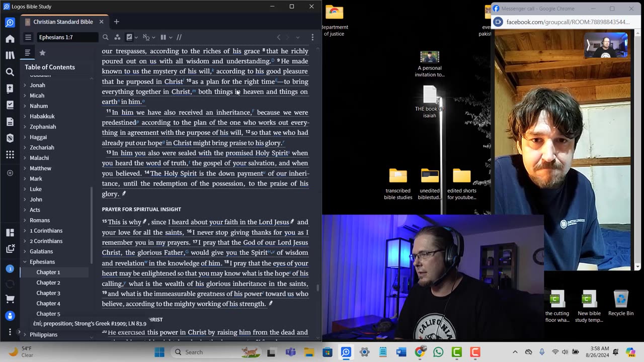Viewport: 644px width, 362px height.
Task: Open the sidebar three-dot more menu
Action: pyautogui.click(x=10, y=332)
